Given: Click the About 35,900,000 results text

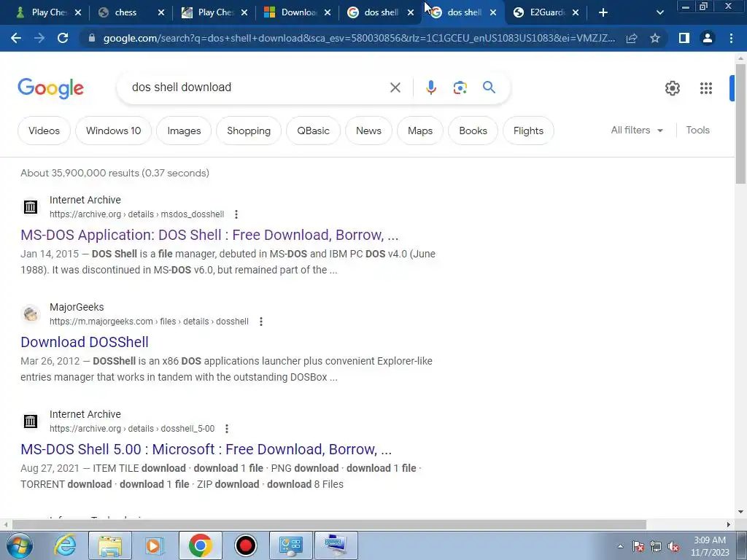Looking at the screenshot, I should click(x=115, y=173).
